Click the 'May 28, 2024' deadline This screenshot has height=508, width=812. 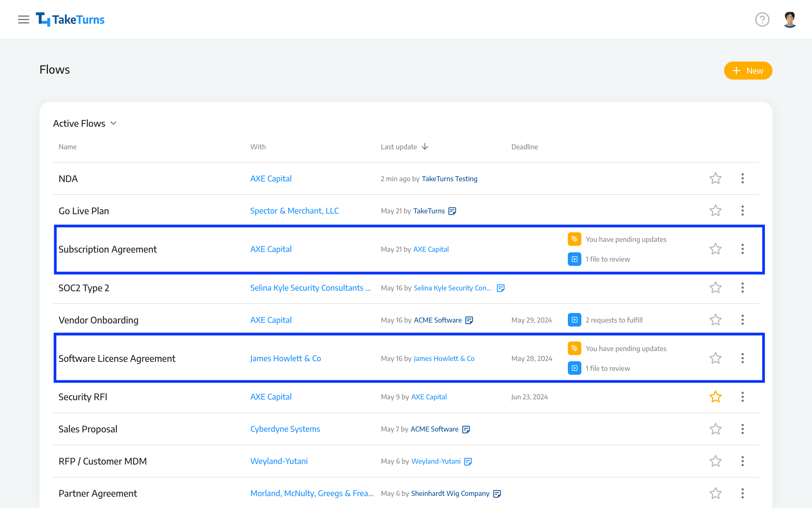pyautogui.click(x=531, y=358)
